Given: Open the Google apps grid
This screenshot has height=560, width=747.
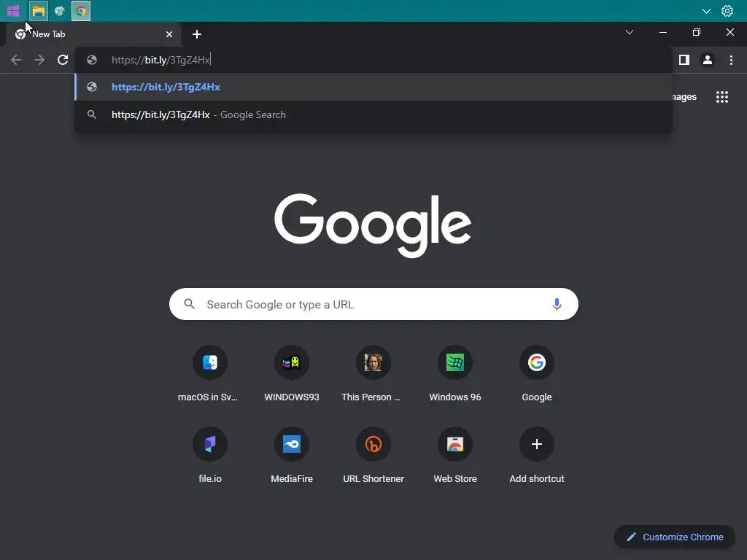Looking at the screenshot, I should (721, 97).
